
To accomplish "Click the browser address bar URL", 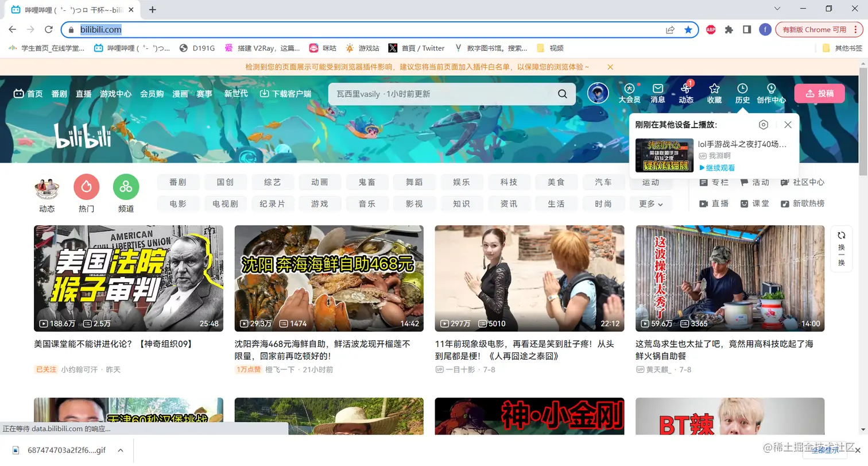I will click(x=101, y=30).
